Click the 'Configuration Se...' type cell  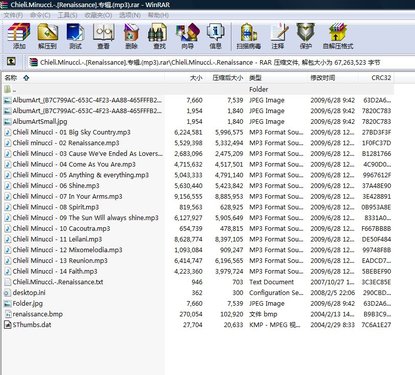(x=276, y=293)
